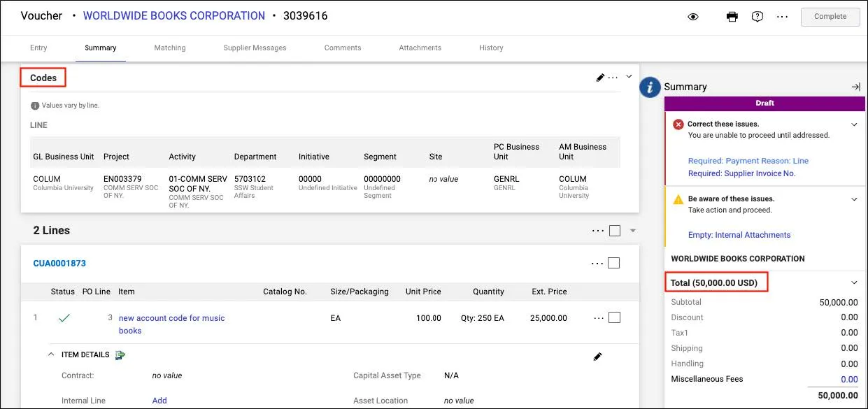View the History tab
Viewport: 868px width, 409px height.
coord(491,48)
